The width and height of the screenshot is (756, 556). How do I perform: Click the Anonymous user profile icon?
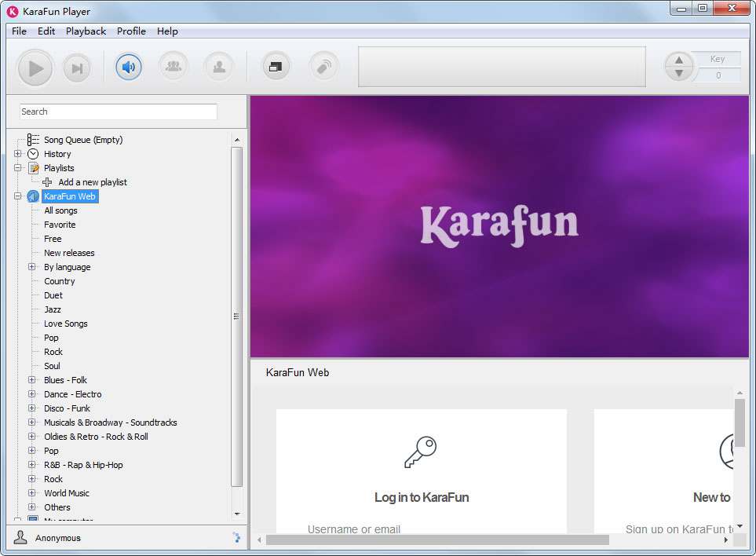[x=21, y=538]
